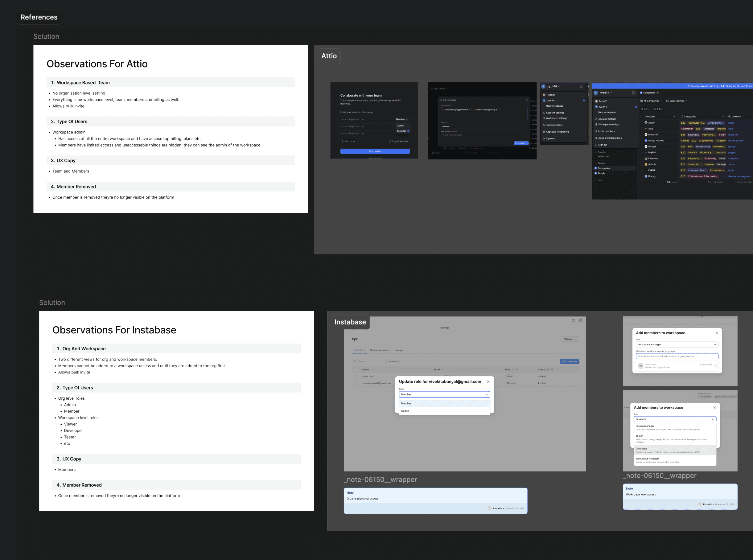This screenshot has width=753, height=560.
Task: Click the Attio Sort icon button
Action: pos(642,109)
